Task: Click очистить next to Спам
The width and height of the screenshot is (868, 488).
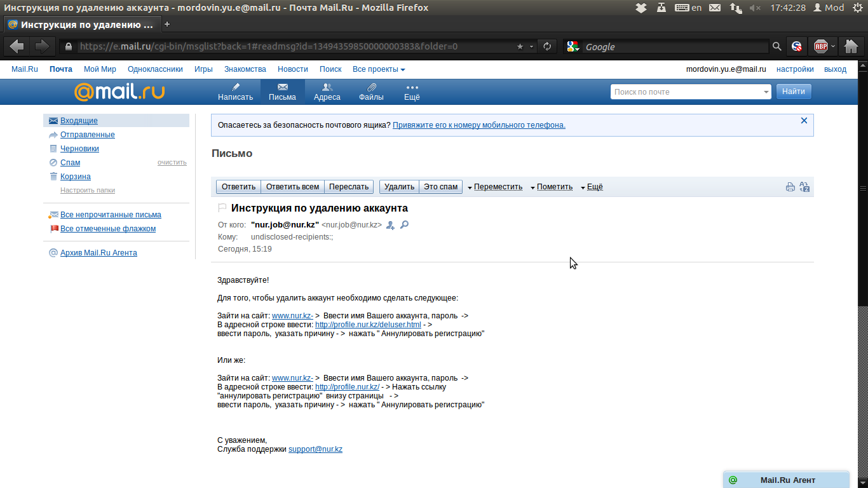Action: coord(172,163)
